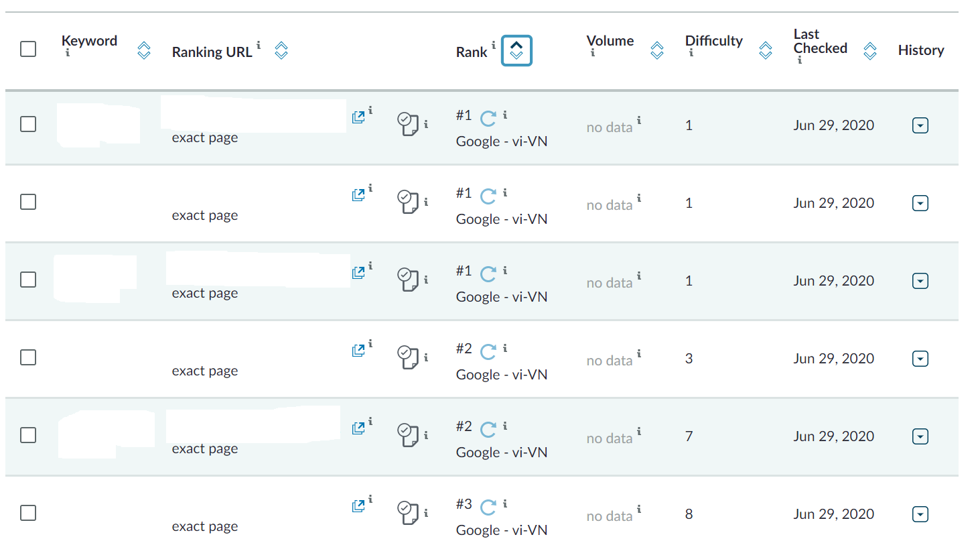980x539 pixels.
Task: Refresh rank in the third row
Action: coord(488,273)
